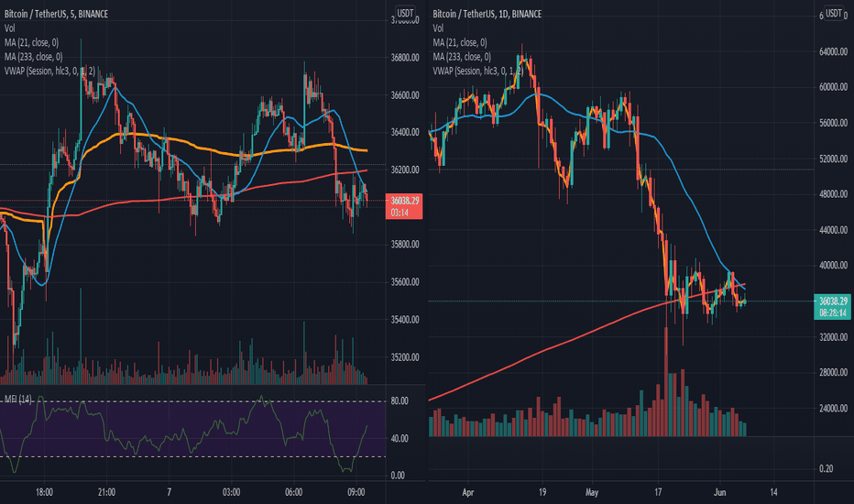Click MA (233, close, 0) legend on right chart
This screenshot has width=854, height=504.
pyautogui.click(x=462, y=57)
